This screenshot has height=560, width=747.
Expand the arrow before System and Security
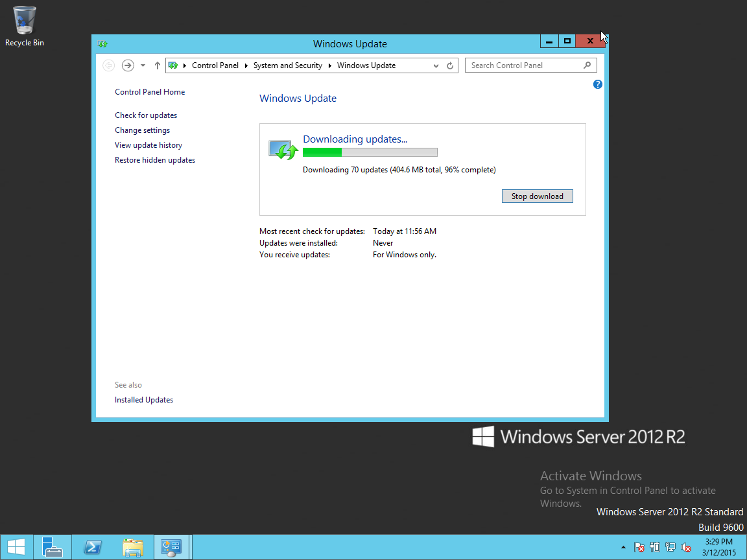[246, 65]
